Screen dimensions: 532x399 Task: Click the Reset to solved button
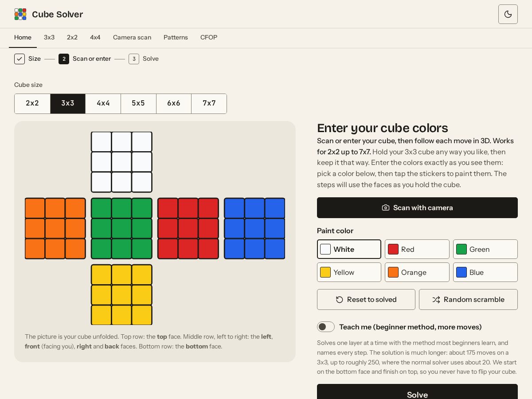366,300
